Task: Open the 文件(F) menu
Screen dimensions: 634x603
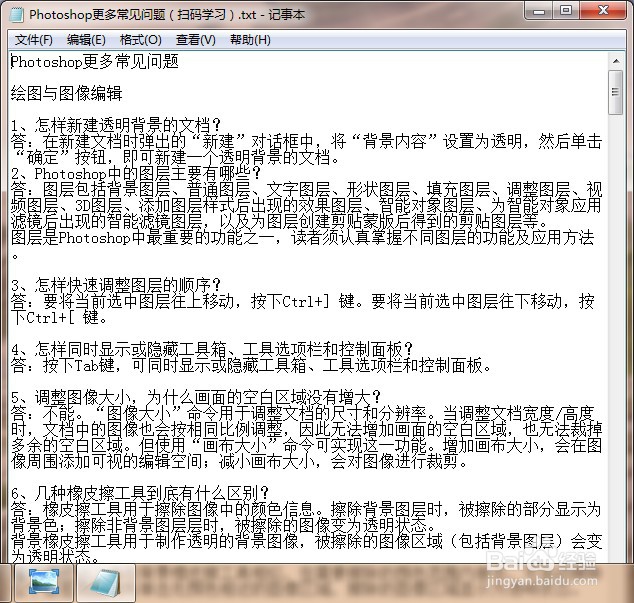Action: pos(34,40)
